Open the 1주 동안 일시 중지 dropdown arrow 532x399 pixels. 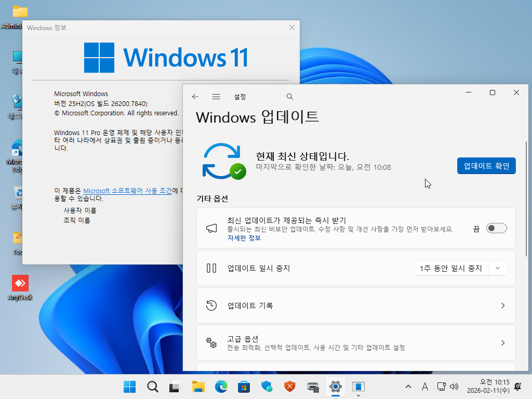tap(498, 268)
